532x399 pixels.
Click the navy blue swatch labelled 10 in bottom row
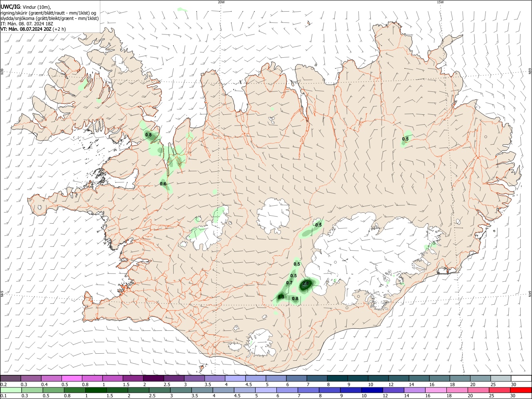[x=372, y=390]
